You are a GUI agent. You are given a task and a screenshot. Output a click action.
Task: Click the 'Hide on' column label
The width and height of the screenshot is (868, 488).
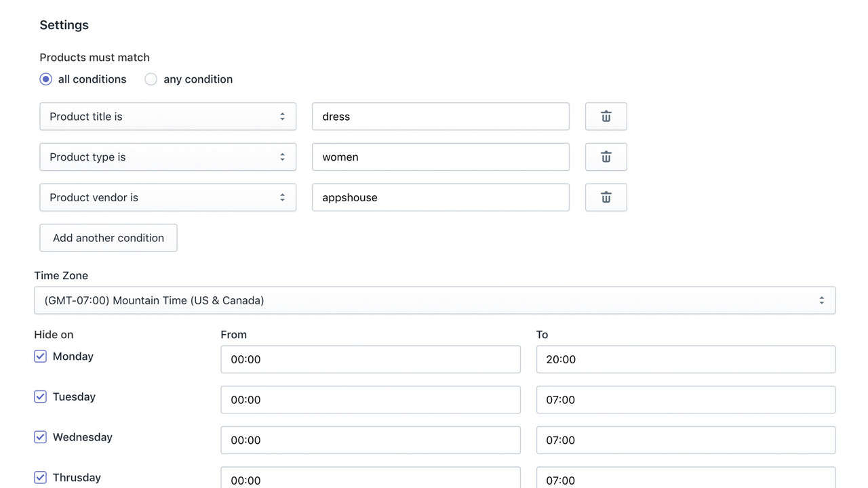pos(54,335)
